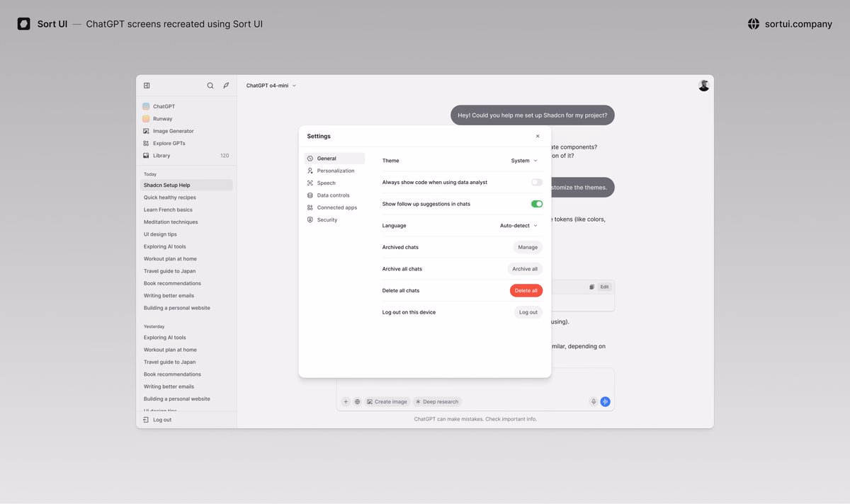This screenshot has height=504, width=850.
Task: Open the Shadcn Setup Help chat
Action: (x=186, y=185)
